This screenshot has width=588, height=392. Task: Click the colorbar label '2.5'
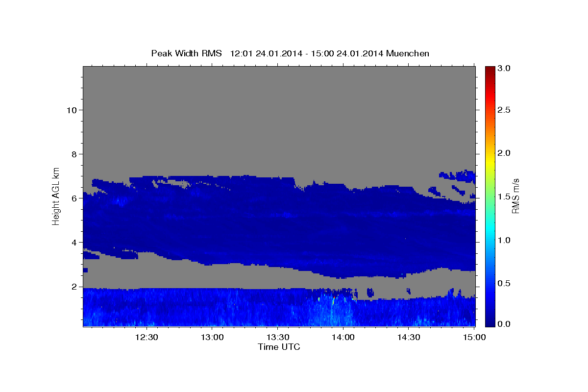coord(504,110)
